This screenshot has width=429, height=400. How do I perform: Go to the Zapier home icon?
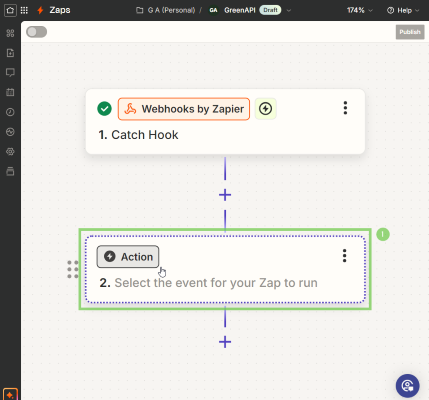10,10
